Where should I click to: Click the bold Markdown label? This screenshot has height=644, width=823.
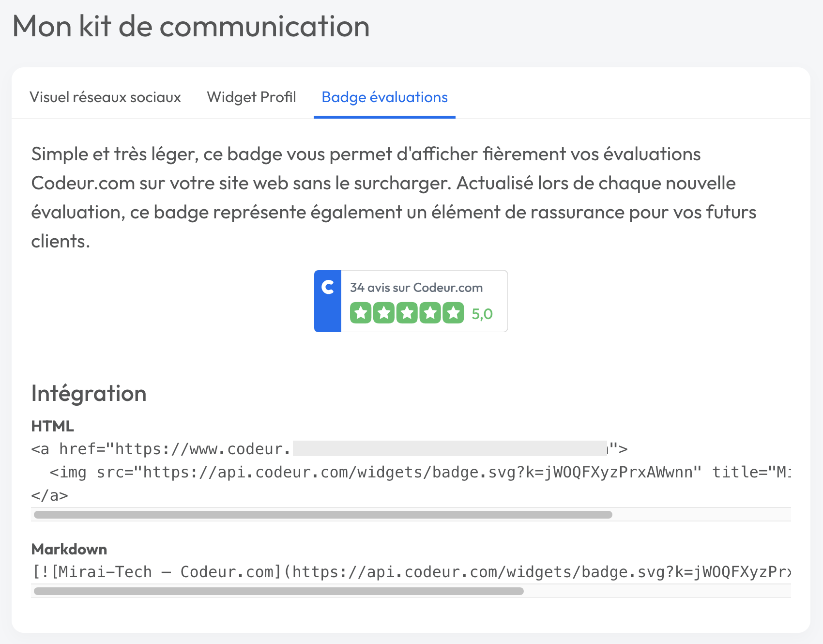69,549
